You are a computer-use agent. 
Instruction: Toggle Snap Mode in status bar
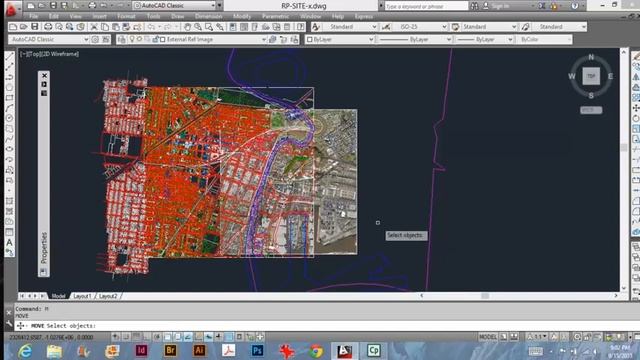(126, 337)
